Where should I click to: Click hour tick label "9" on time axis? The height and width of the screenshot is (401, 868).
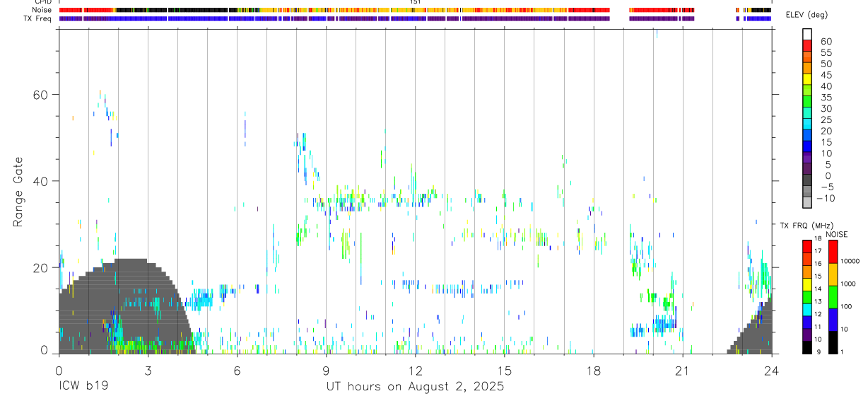[326, 370]
